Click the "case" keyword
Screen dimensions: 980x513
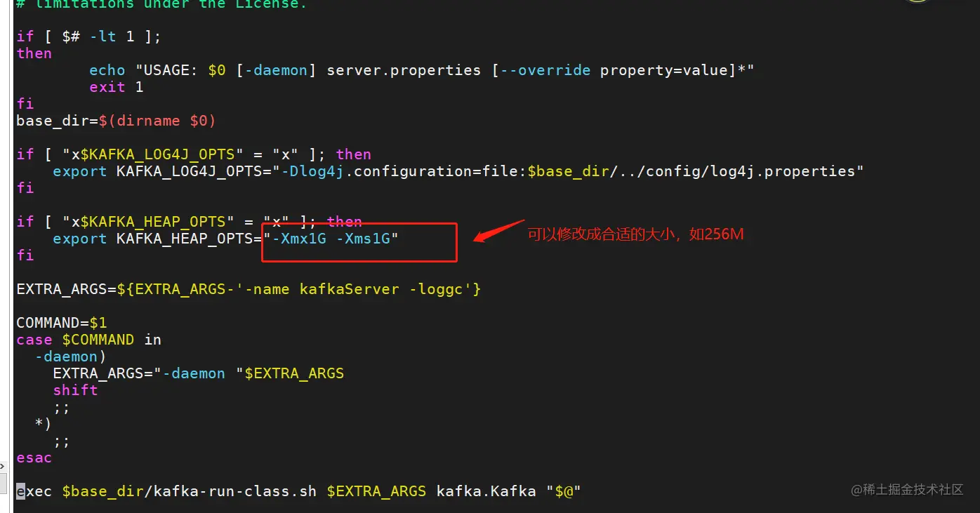coord(34,340)
